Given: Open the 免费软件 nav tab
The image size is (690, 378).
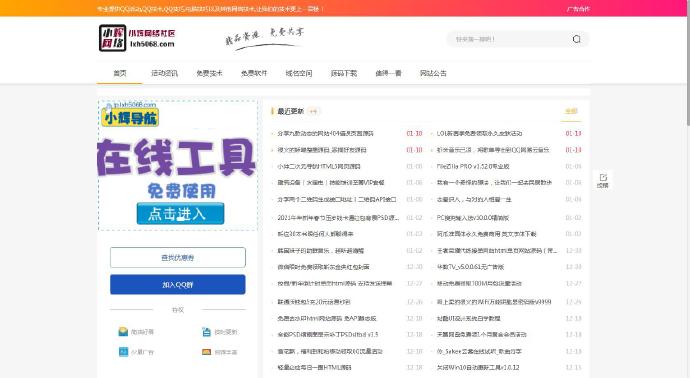Looking at the screenshot, I should click(254, 73).
